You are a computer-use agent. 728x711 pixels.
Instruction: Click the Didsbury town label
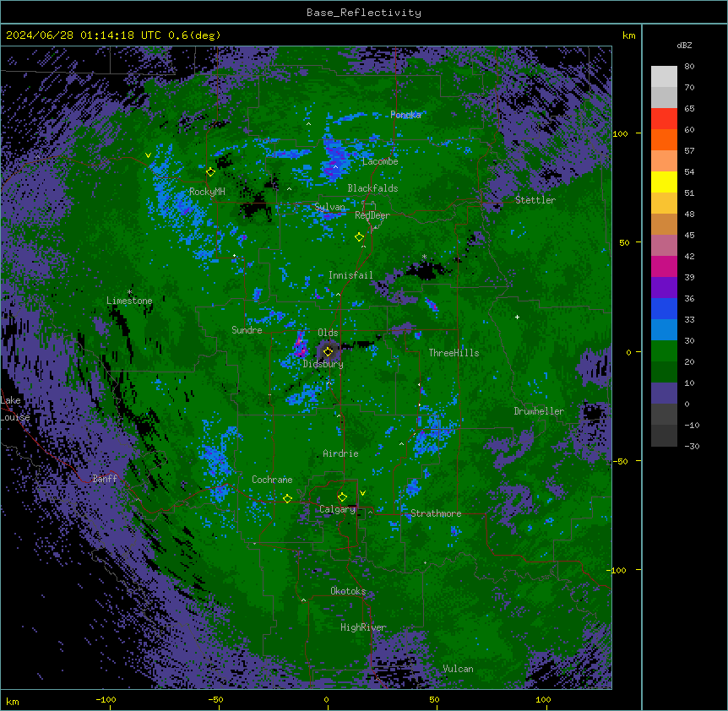point(323,364)
